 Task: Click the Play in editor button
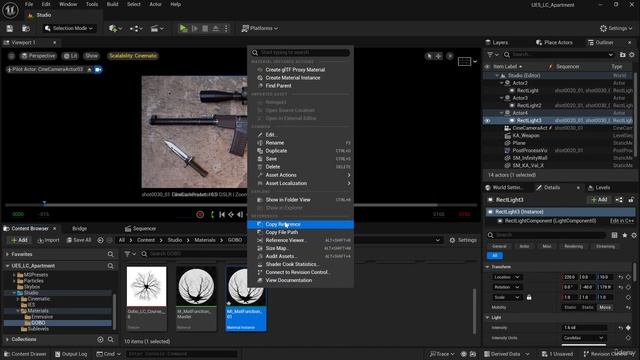(183, 28)
